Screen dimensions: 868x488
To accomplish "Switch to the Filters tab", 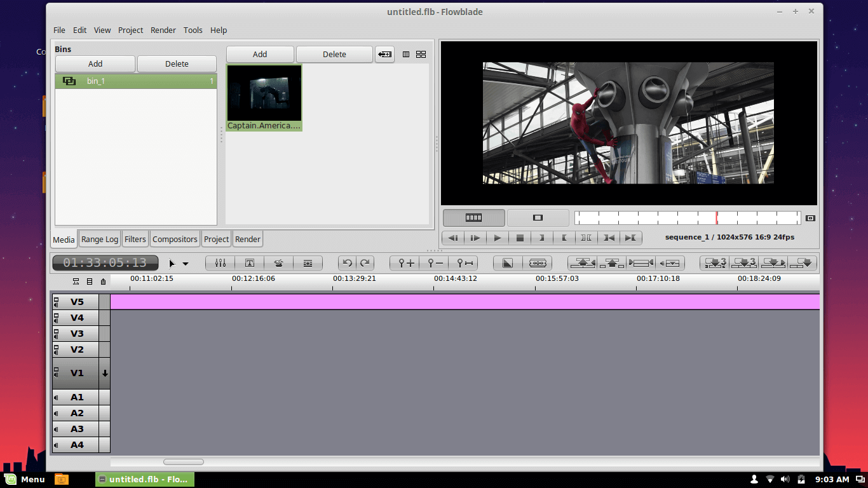I will [135, 240].
